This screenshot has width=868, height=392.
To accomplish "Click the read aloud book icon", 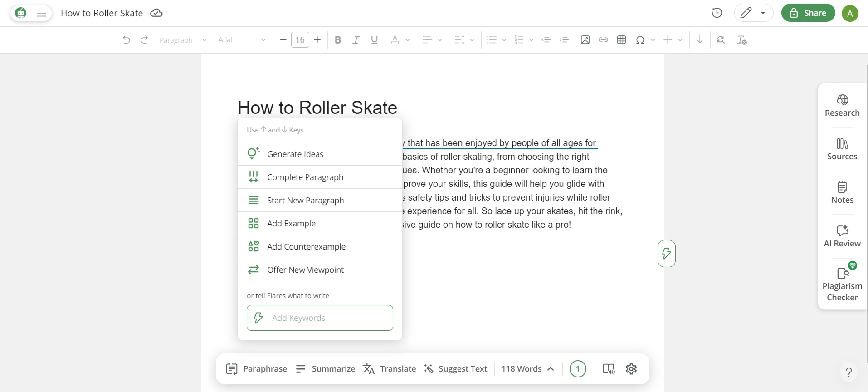I will point(609,368).
